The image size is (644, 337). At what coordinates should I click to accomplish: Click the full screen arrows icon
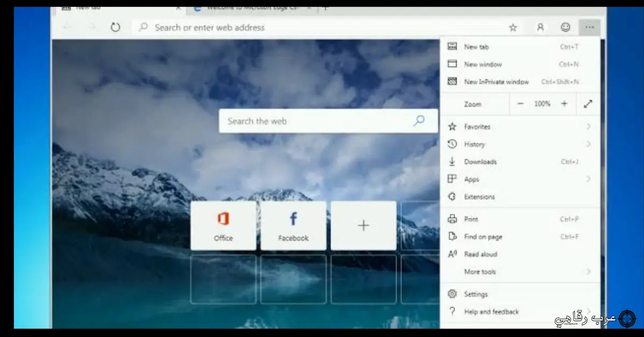point(588,104)
